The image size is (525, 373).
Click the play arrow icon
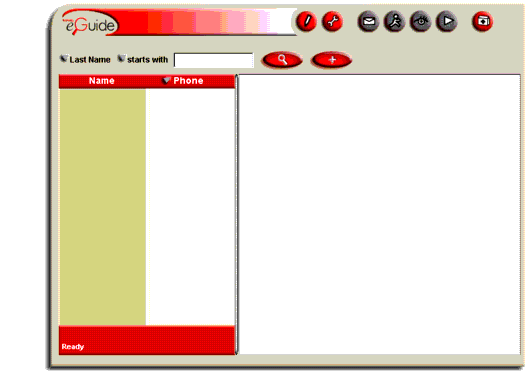coord(447,22)
